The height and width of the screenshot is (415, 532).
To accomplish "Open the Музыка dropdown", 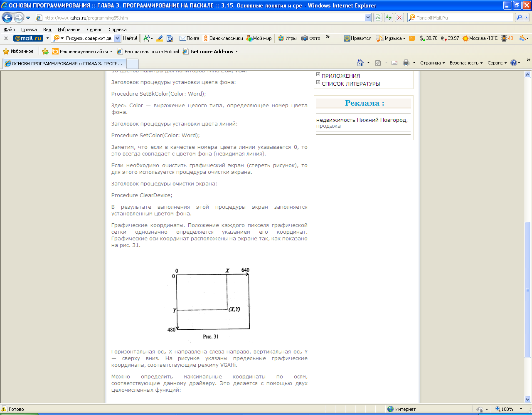I will click(391, 38).
